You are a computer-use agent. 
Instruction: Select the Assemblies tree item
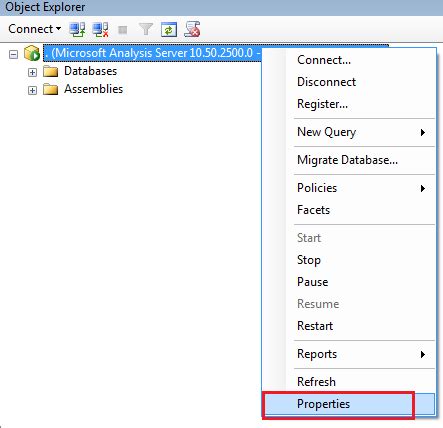(93, 89)
